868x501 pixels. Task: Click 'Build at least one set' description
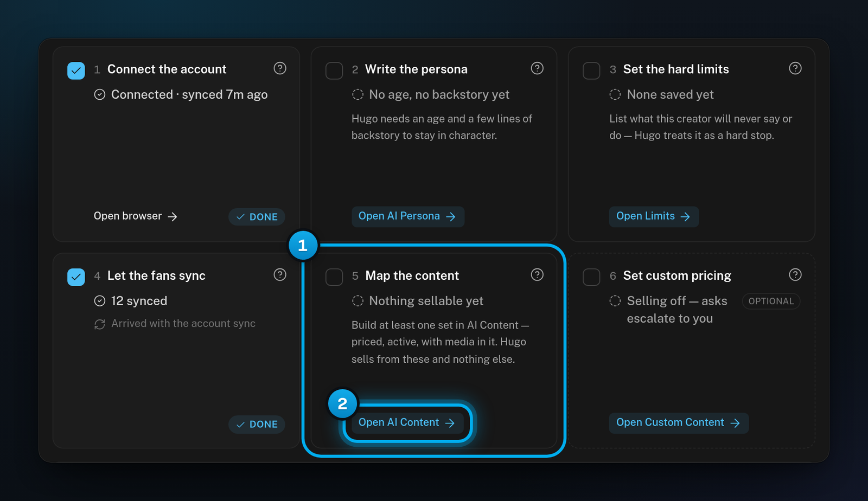(x=440, y=342)
